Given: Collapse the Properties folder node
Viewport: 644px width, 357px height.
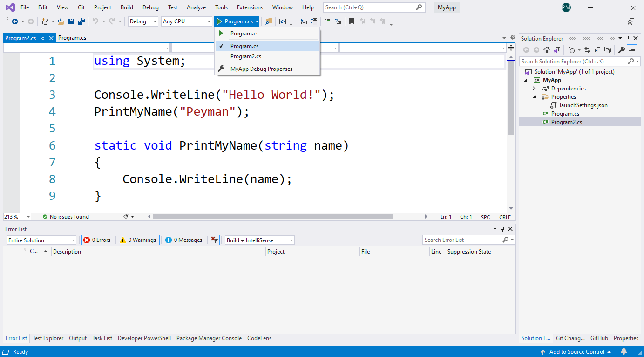Looking at the screenshot, I should (x=534, y=97).
